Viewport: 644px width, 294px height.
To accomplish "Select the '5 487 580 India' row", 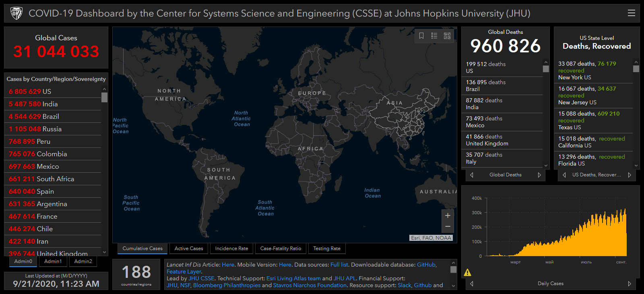I will click(x=53, y=104).
